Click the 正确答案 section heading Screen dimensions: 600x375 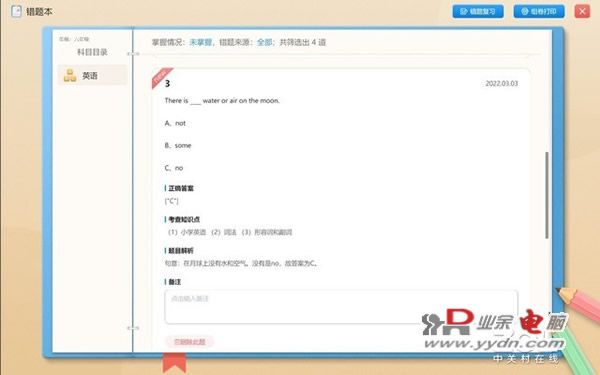[x=181, y=188]
